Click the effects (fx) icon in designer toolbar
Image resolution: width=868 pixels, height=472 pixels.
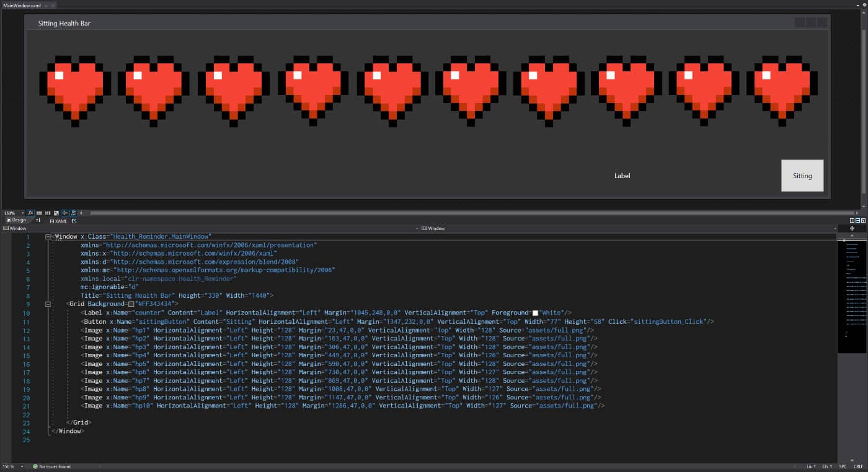tap(30, 213)
